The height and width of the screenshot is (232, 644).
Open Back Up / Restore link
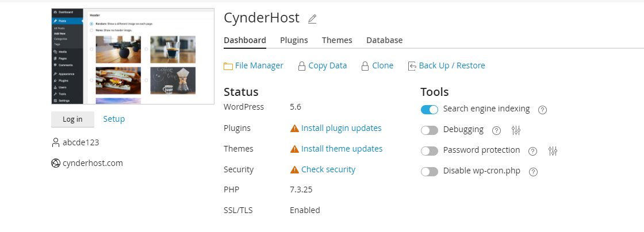pyautogui.click(x=452, y=65)
